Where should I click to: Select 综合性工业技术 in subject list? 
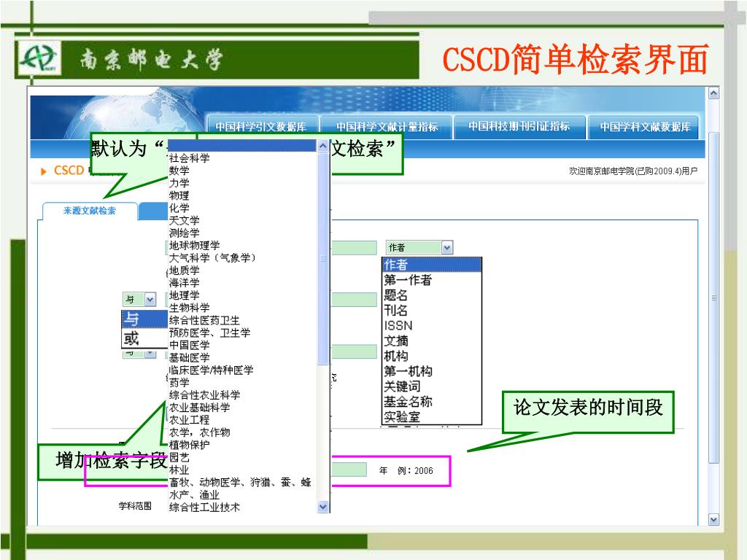pos(242,507)
